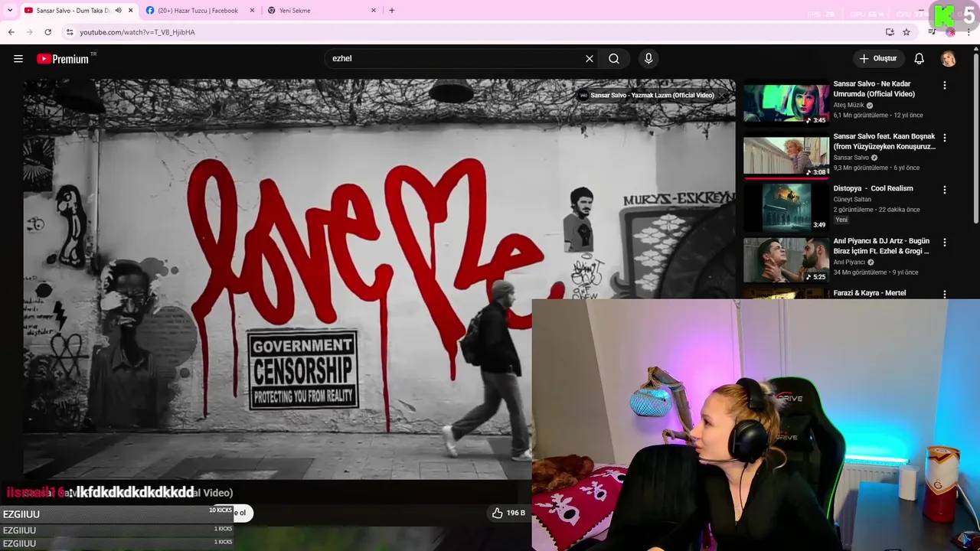The height and width of the screenshot is (551, 980).
Task: Close the Hazar Tuzcu Facebook tab
Action: pos(252,11)
